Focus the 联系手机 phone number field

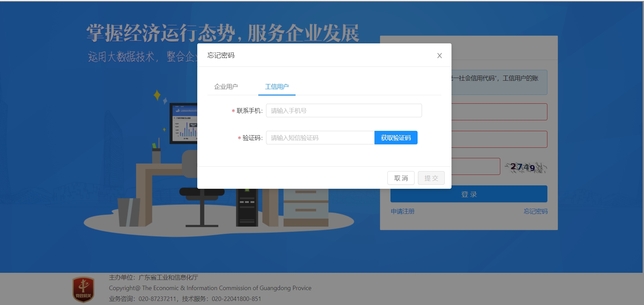[x=344, y=110]
